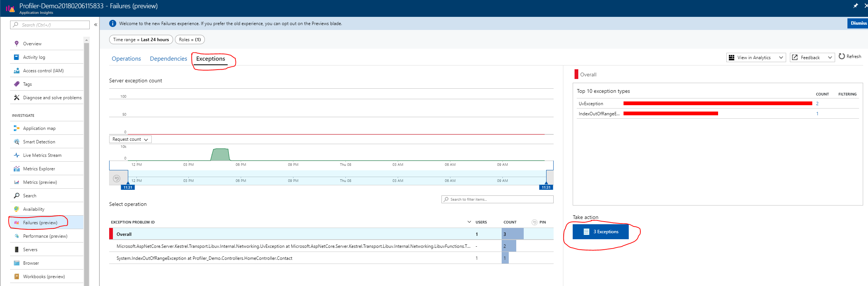
Task: Switch to the Dependencies tab
Action: point(169,58)
